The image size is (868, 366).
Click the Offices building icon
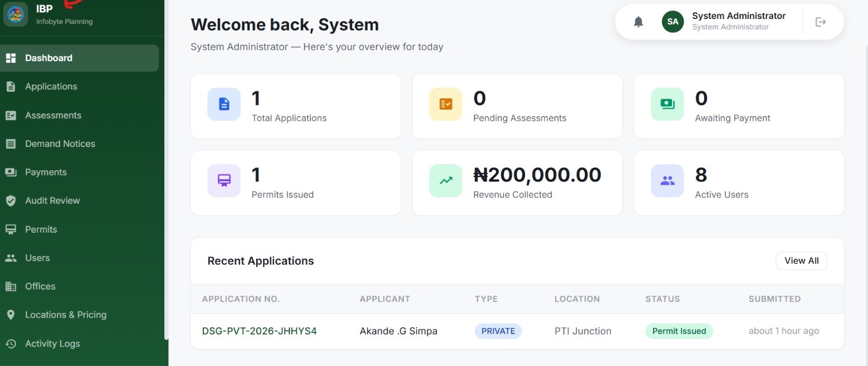click(x=11, y=286)
